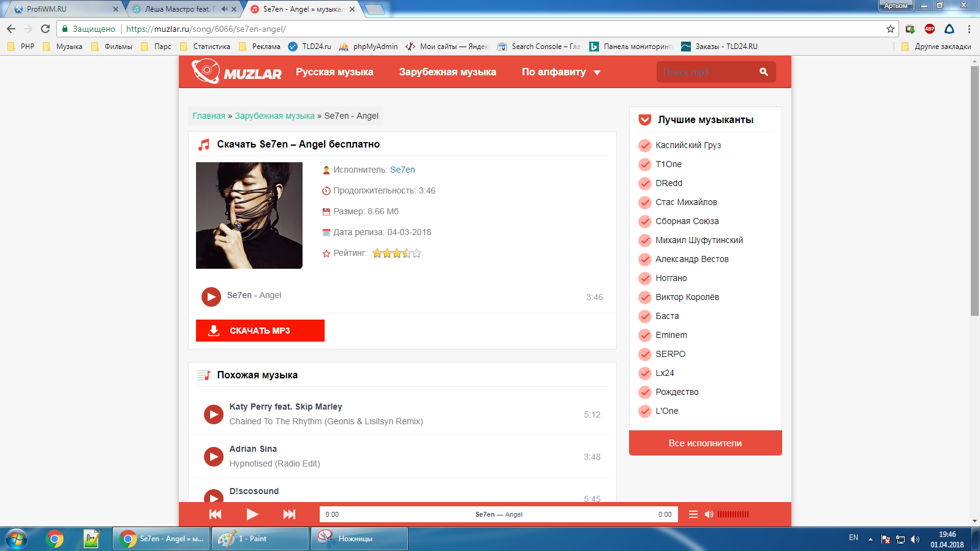This screenshot has height=551, width=980.
Task: Open system volume from the tray
Action: click(x=915, y=539)
